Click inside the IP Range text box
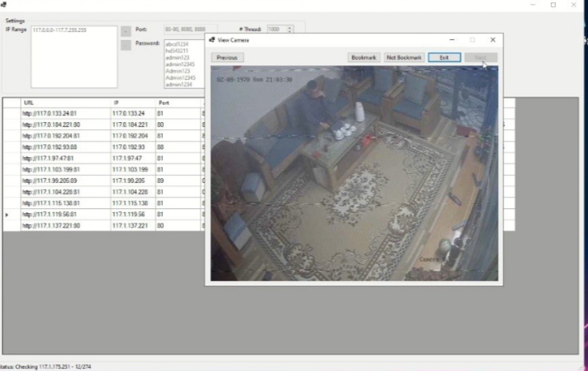 [x=73, y=56]
